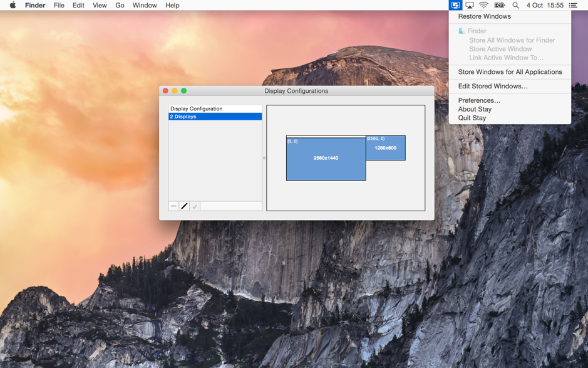The image size is (588, 368).
Task: Click the pencil edit configuration button
Action: point(184,206)
